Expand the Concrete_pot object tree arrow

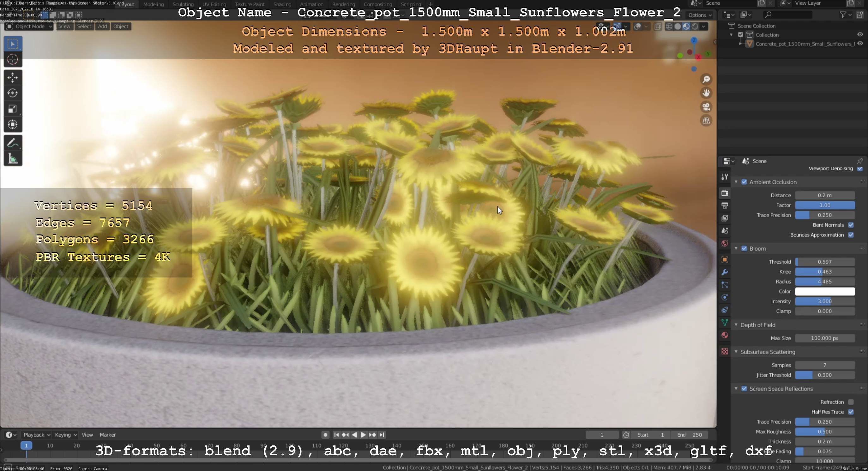(740, 44)
